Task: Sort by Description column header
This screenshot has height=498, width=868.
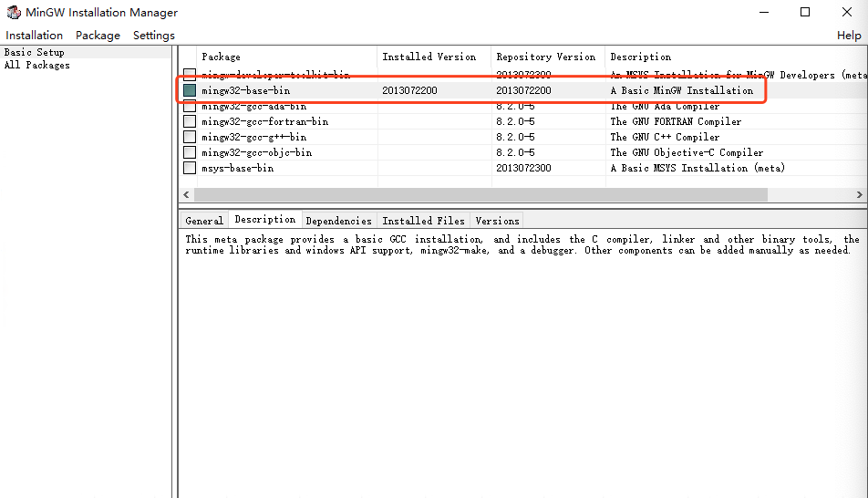Action: click(x=737, y=57)
